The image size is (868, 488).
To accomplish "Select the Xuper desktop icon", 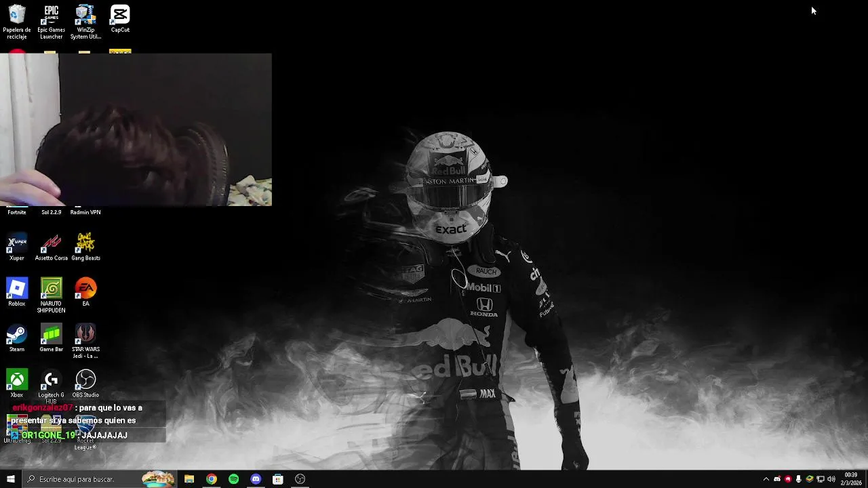I will click(17, 247).
